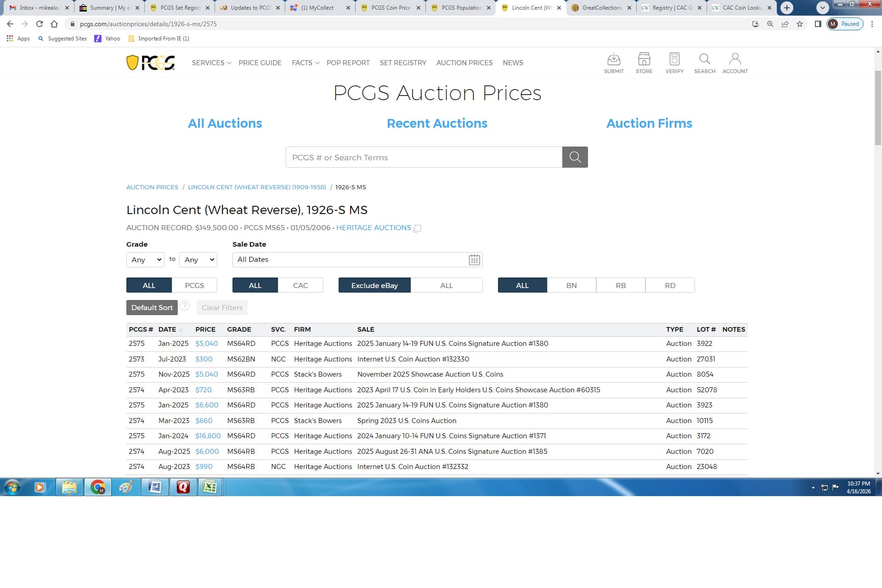Open the Pop Report menu item
The height and width of the screenshot is (588, 882).
(348, 63)
